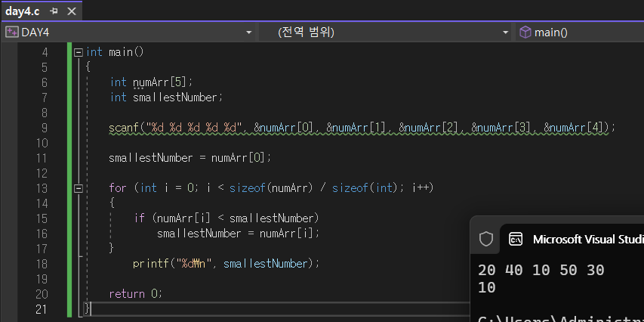Click line number 9 in gutter
Screen dimensions: 644x322
tap(44, 128)
